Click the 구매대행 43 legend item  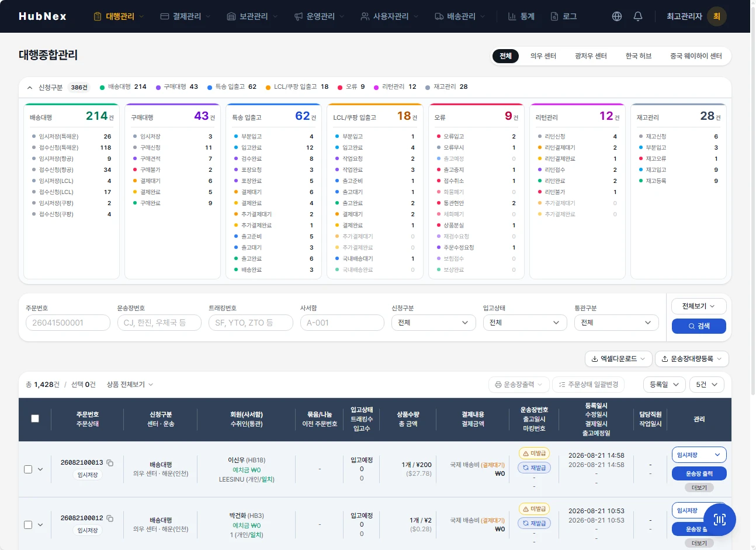177,87
